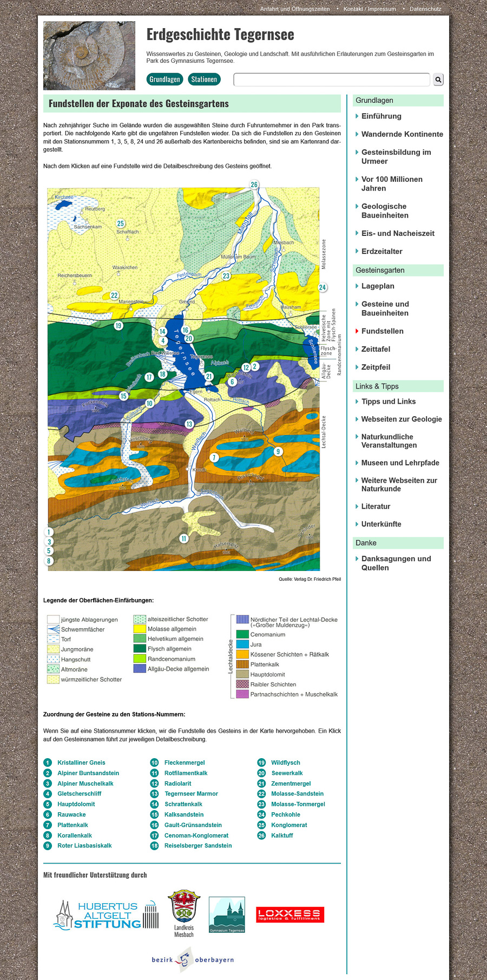This screenshot has width=487, height=980.
Task: Click the Landkreis Miesbach crest logo
Action: coord(184,913)
